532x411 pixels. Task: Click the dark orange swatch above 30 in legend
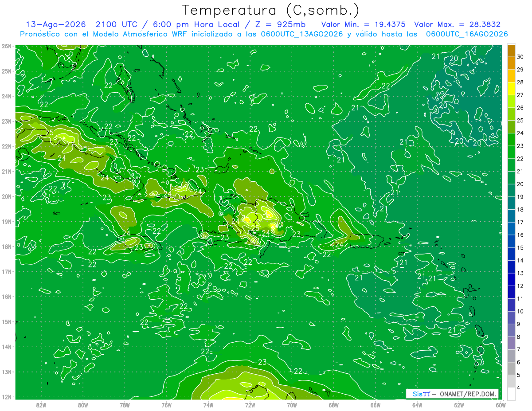tap(512, 51)
